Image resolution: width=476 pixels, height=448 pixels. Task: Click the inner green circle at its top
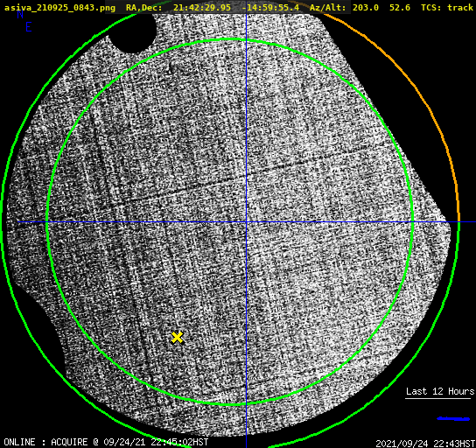point(230,39)
